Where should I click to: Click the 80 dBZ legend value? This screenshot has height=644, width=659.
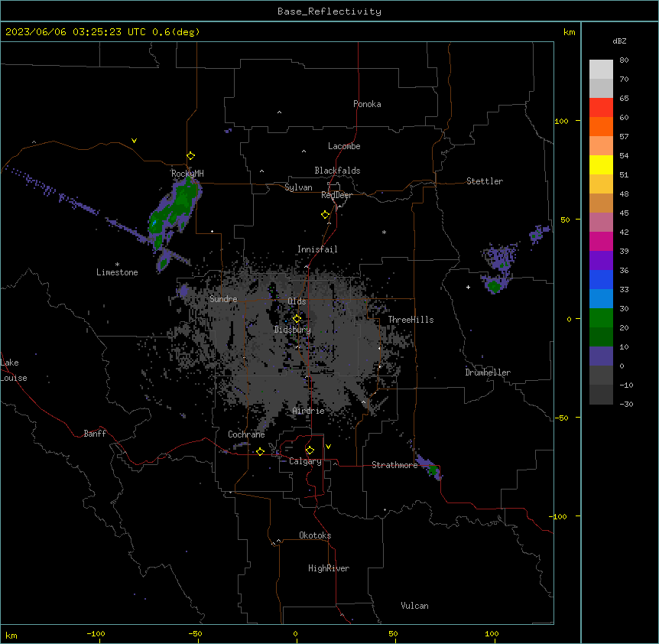point(624,60)
